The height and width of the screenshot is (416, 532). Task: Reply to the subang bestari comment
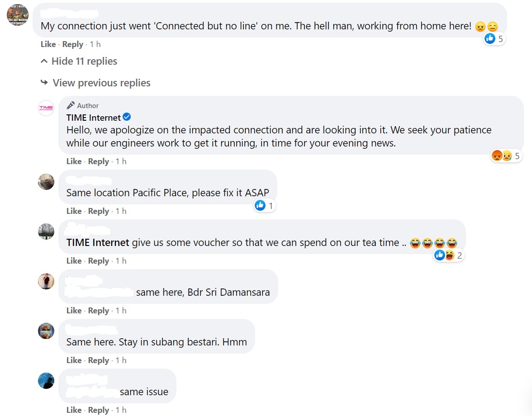pos(99,360)
